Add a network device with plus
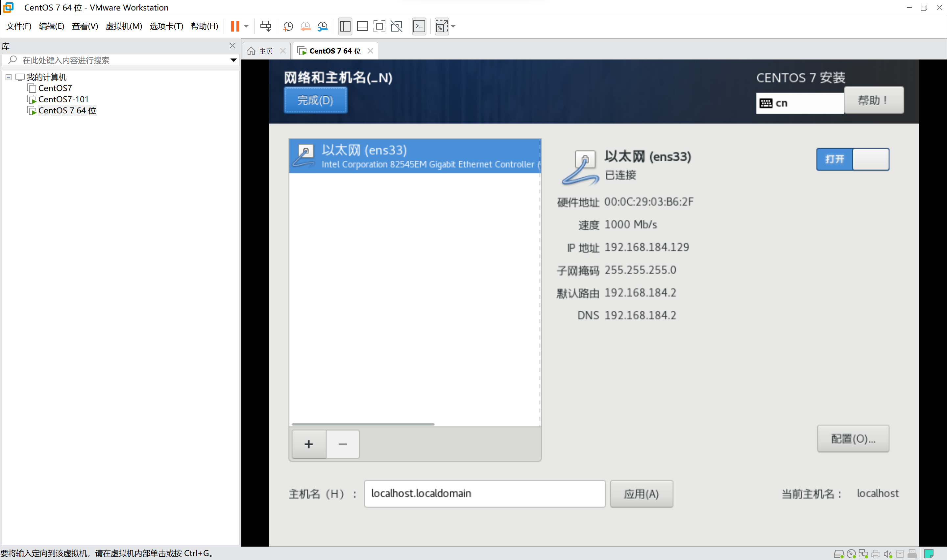The image size is (947, 560). pyautogui.click(x=309, y=444)
